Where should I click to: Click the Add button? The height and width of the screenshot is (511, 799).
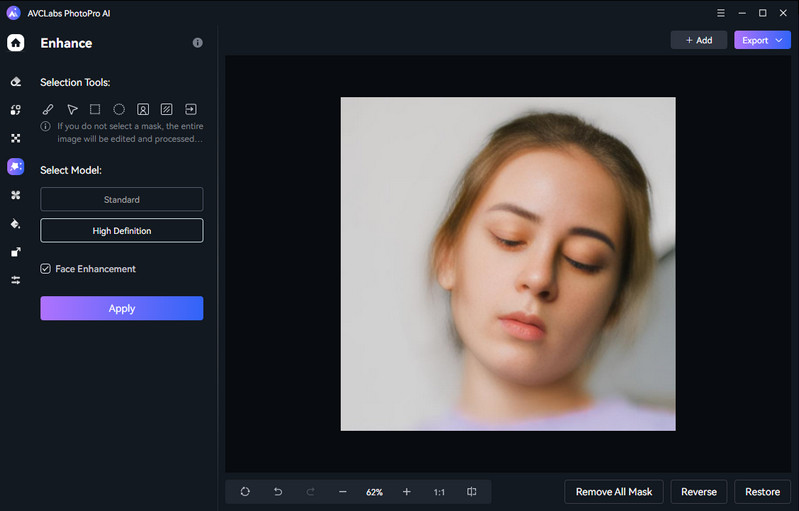pyautogui.click(x=699, y=40)
